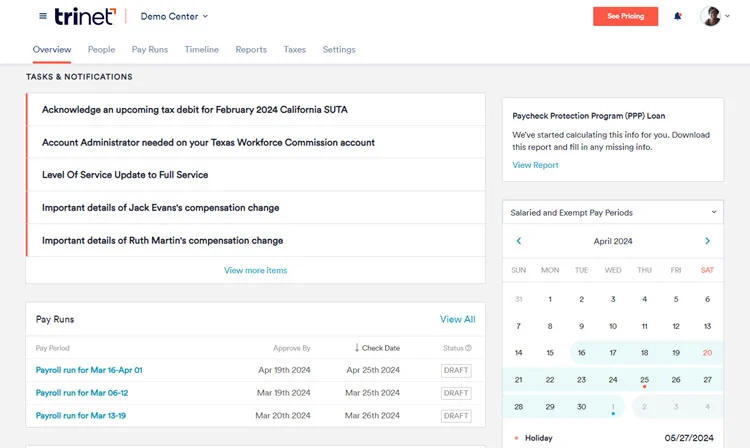Open the Reports tab
The width and height of the screenshot is (750, 448).
click(251, 50)
